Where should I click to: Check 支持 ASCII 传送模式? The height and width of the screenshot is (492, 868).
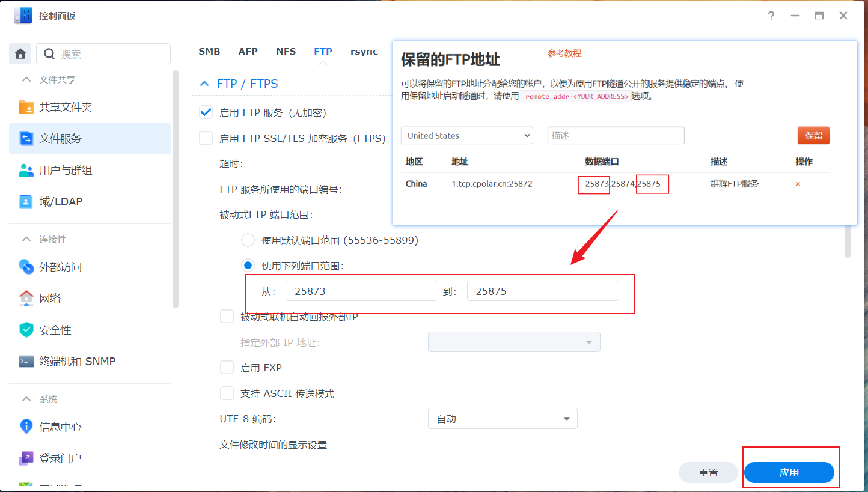pos(227,393)
